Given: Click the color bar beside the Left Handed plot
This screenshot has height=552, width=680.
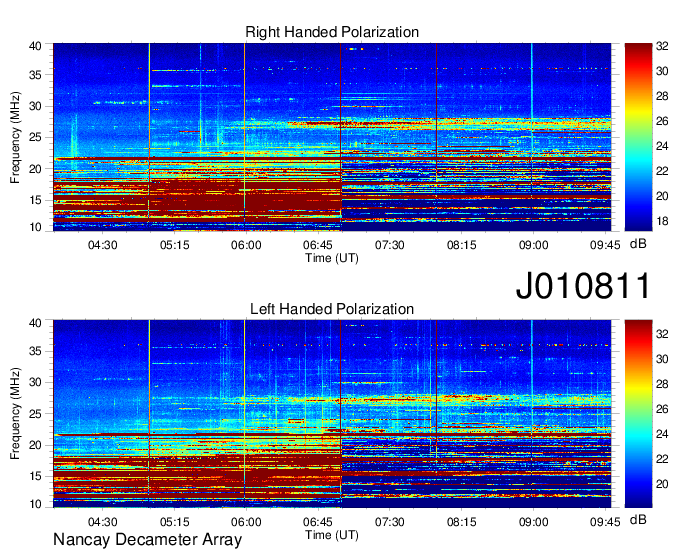Looking at the screenshot, I should coord(638,414).
